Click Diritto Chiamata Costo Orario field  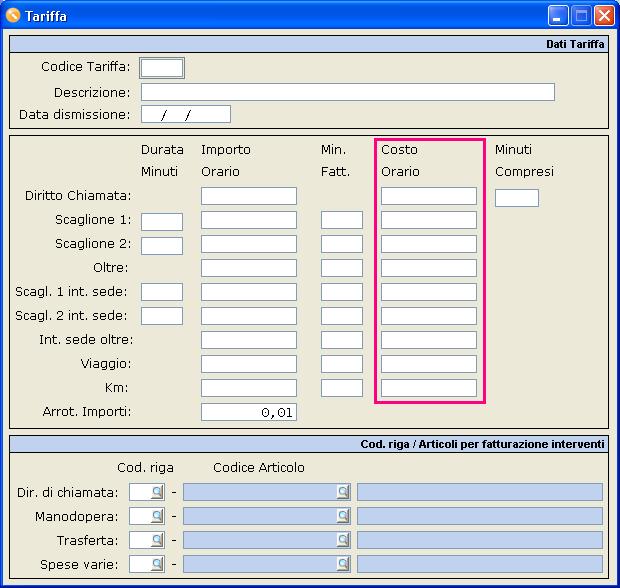tap(429, 196)
